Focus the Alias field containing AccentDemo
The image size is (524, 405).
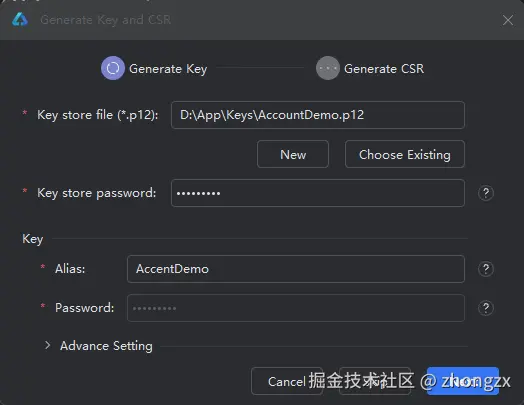pos(296,269)
